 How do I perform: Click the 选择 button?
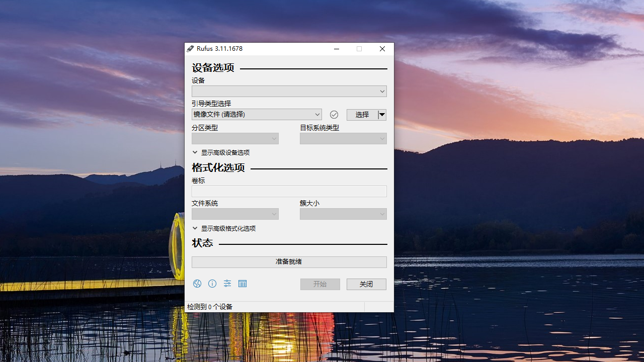(x=362, y=115)
